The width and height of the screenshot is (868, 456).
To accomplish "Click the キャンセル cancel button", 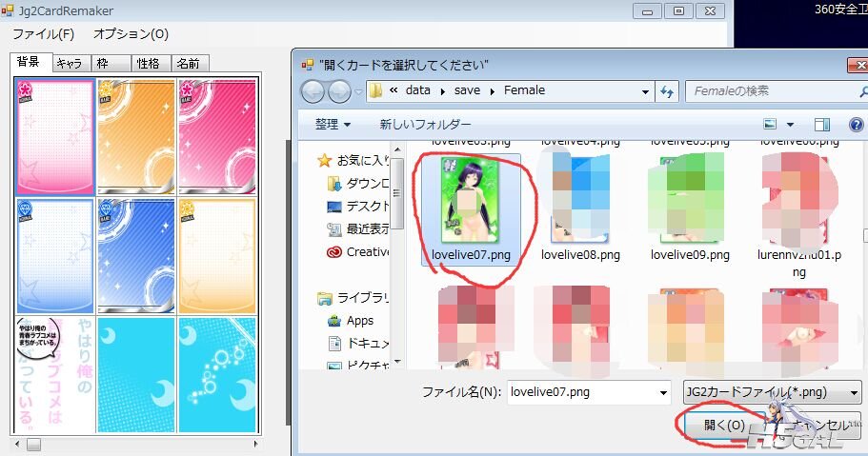I will [x=818, y=425].
